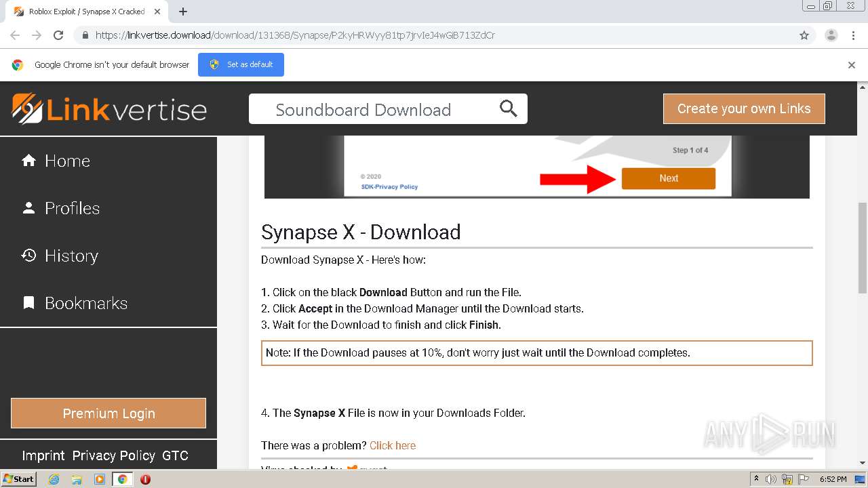Open a new tab with the plus button

183,12
